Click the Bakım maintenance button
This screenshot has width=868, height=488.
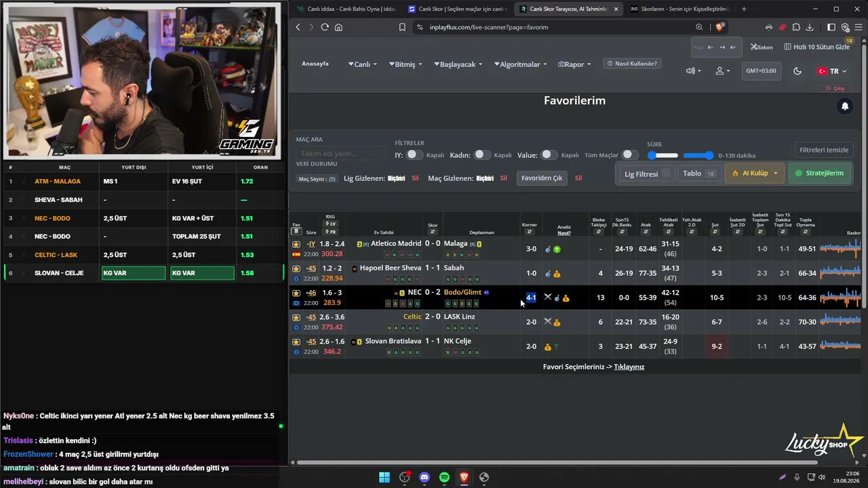pos(762,47)
